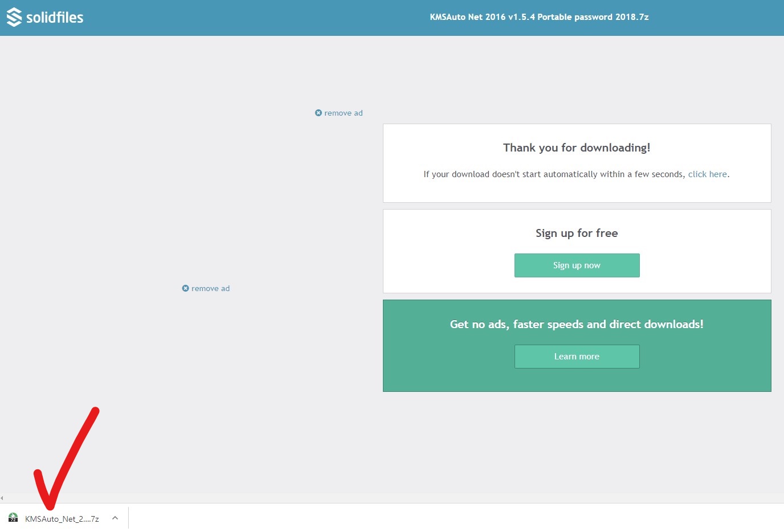Screen dimensions: 784x532
Task: Open the solidfiles home wordmark
Action: [x=55, y=18]
